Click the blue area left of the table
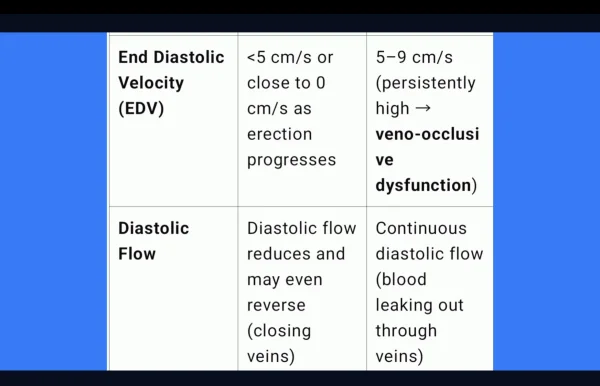 [x=54, y=201]
